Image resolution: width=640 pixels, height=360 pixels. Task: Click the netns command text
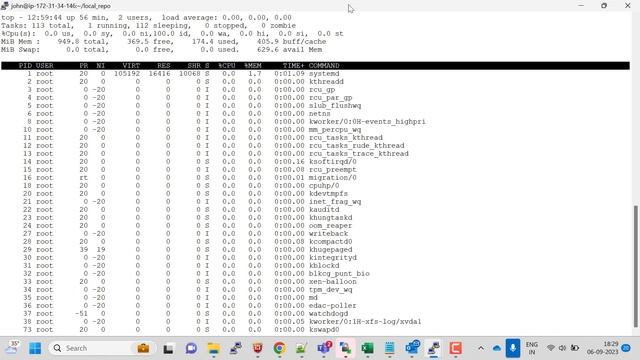click(x=320, y=114)
